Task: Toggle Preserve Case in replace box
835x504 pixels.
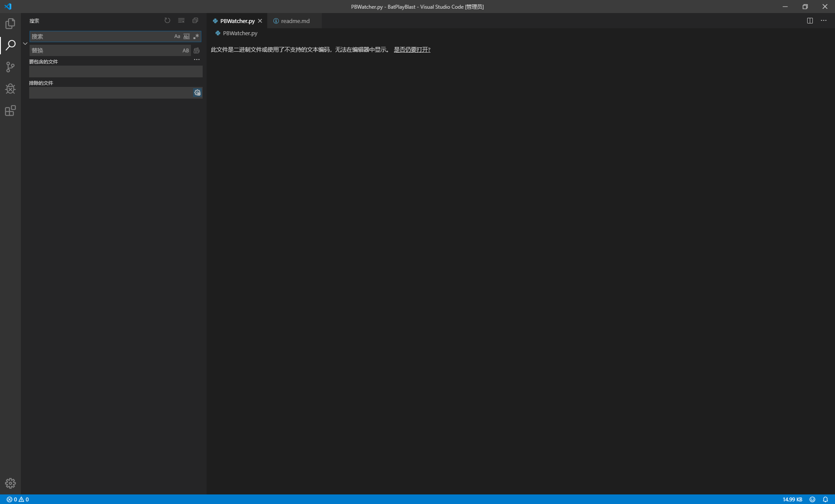Action: coord(186,50)
